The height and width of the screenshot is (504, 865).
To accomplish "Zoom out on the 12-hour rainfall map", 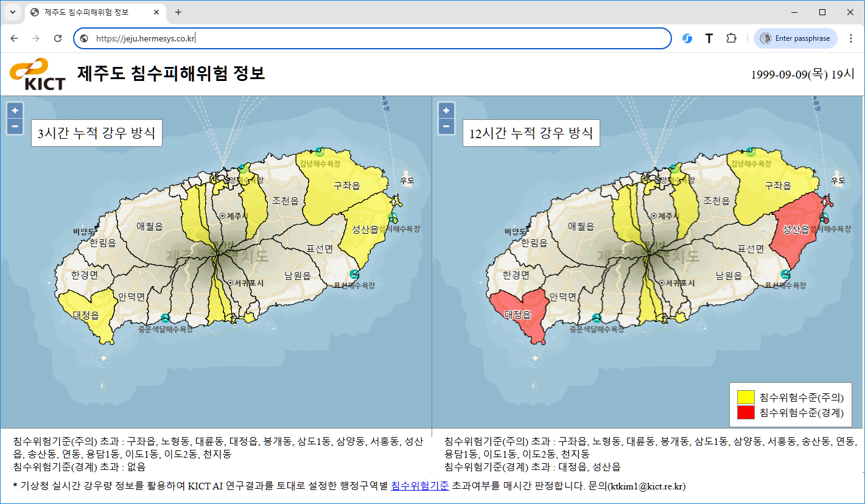I will click(446, 127).
